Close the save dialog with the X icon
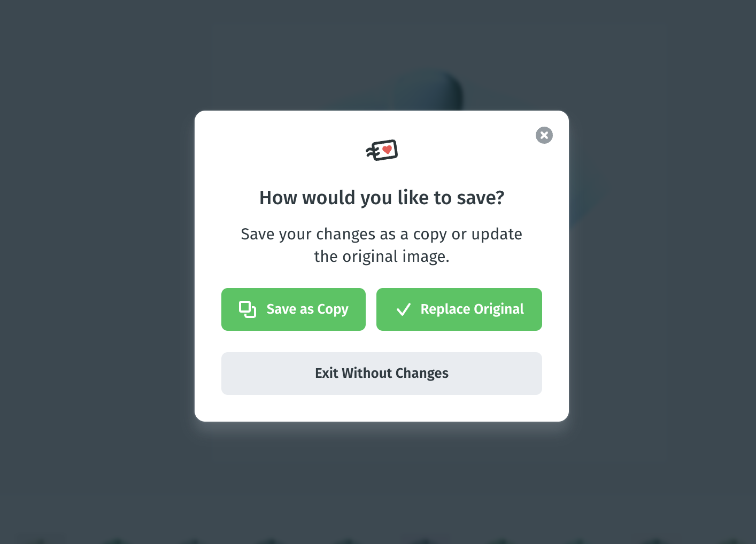Screen dimensions: 756x544 click(x=544, y=135)
